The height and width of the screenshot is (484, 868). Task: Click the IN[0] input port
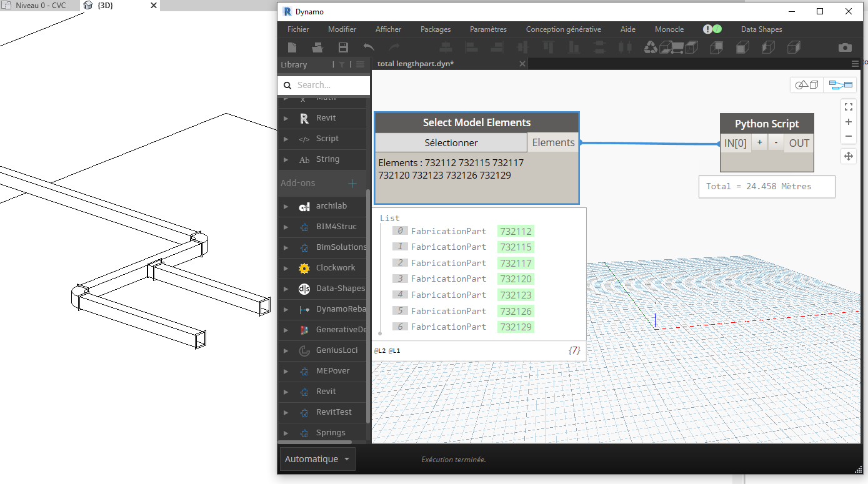(736, 143)
